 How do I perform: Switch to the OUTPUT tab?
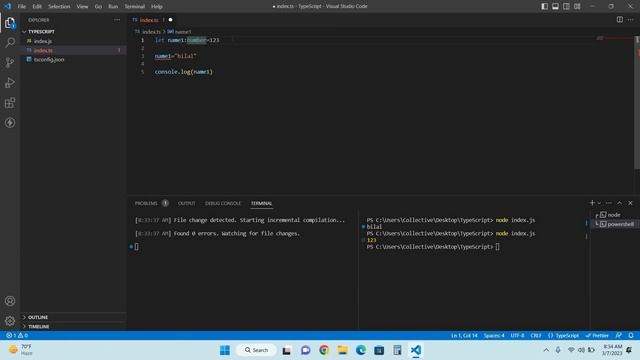tap(187, 203)
